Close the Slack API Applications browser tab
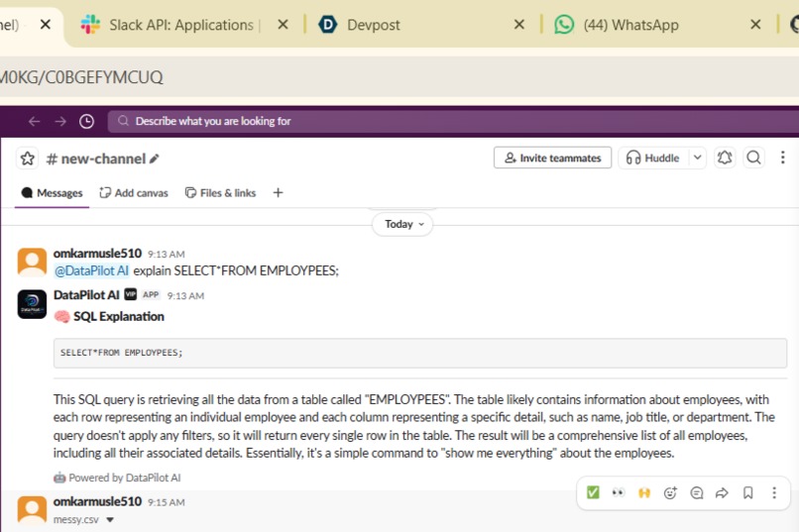 (x=283, y=25)
